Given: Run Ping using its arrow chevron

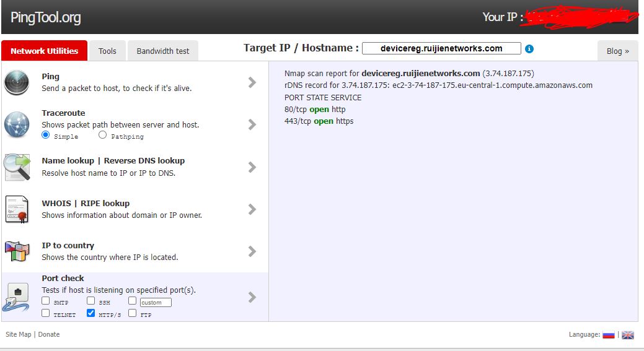Looking at the screenshot, I should (x=252, y=82).
